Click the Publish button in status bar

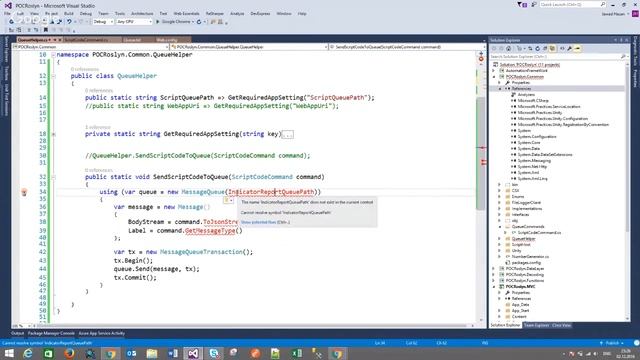tap(612, 343)
